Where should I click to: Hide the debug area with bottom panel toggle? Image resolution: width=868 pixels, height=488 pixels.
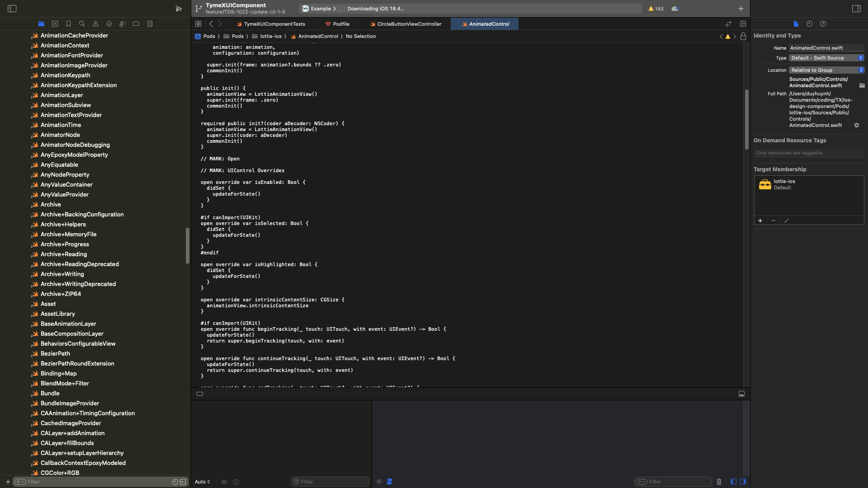coord(741,394)
